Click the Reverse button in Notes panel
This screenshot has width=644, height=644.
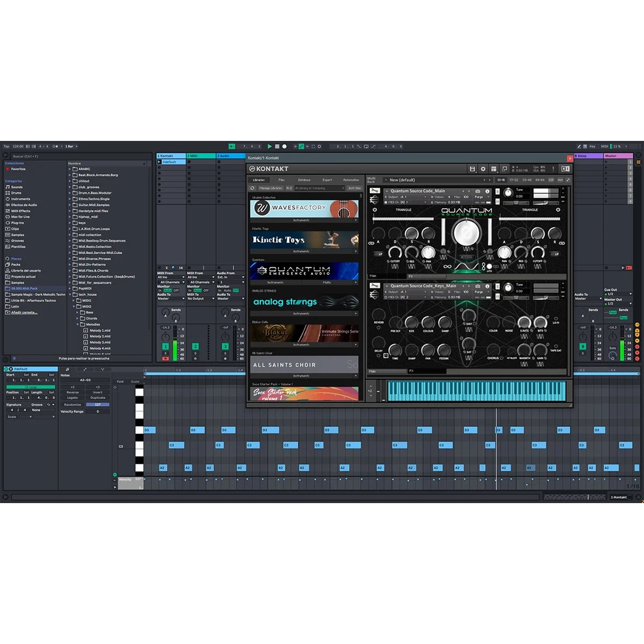[x=73, y=392]
